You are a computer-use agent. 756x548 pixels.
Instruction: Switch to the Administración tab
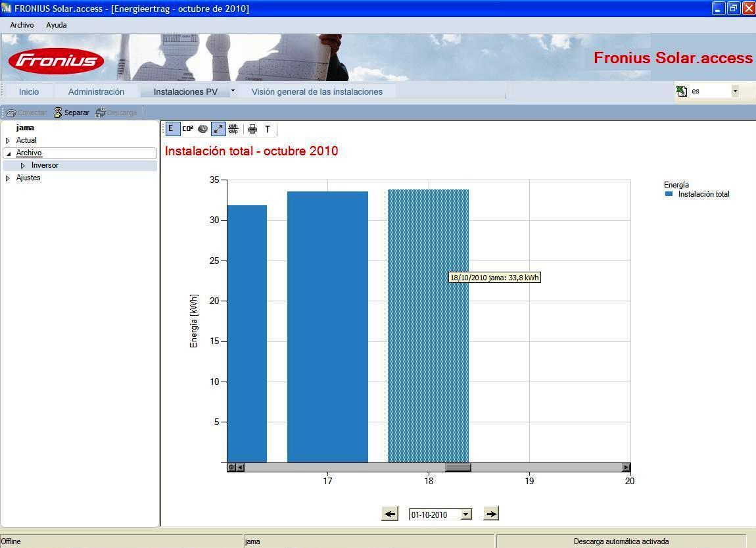tap(96, 91)
